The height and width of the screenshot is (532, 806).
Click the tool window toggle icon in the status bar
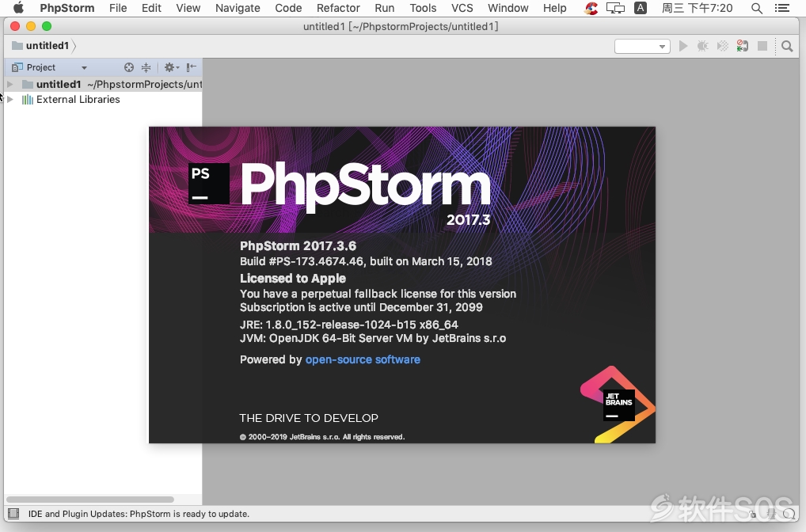pos(14,514)
